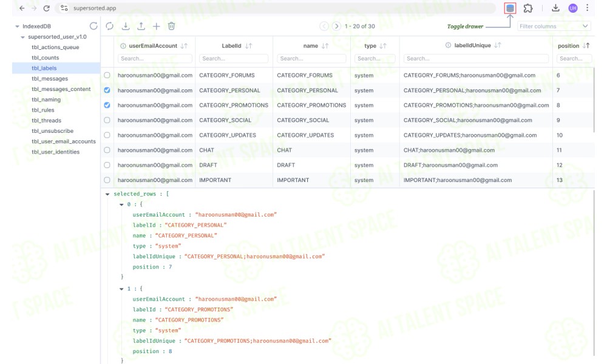Viewport: 607px width, 364px height.
Task: Open the browser extensions puzzle icon
Action: 528,8
